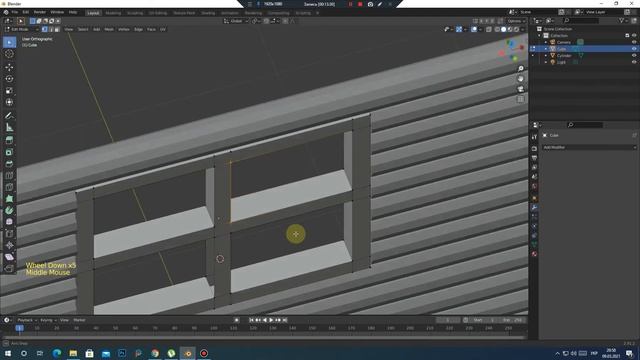
Task: Open the Edit Mode dropdown
Action: 22,29
